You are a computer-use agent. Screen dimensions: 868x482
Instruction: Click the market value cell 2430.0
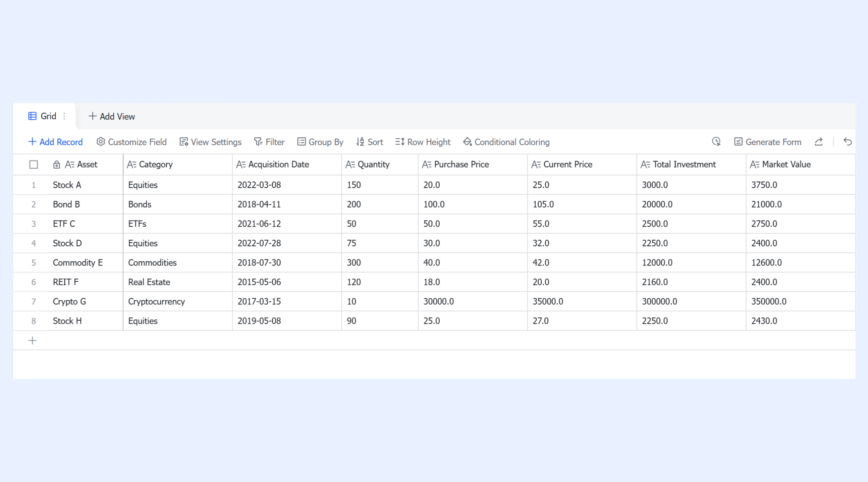point(800,321)
